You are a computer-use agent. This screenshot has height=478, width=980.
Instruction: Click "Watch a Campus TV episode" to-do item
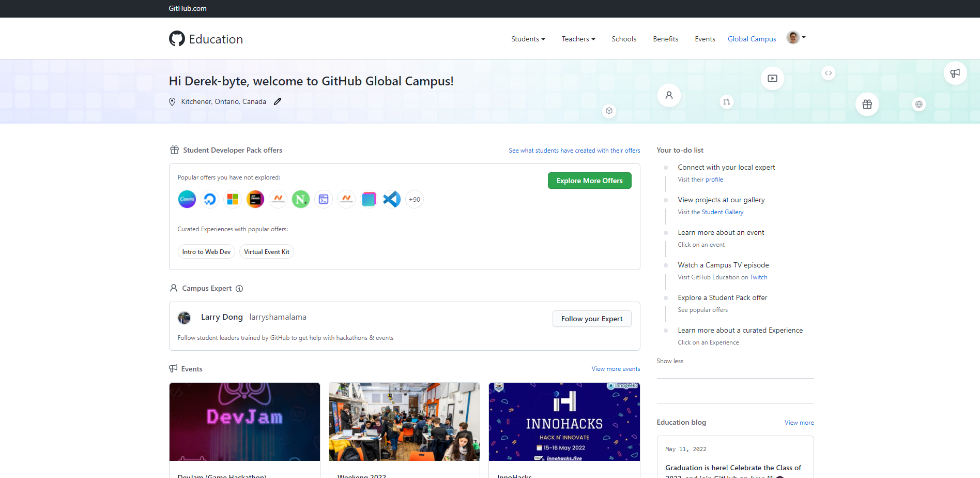723,265
